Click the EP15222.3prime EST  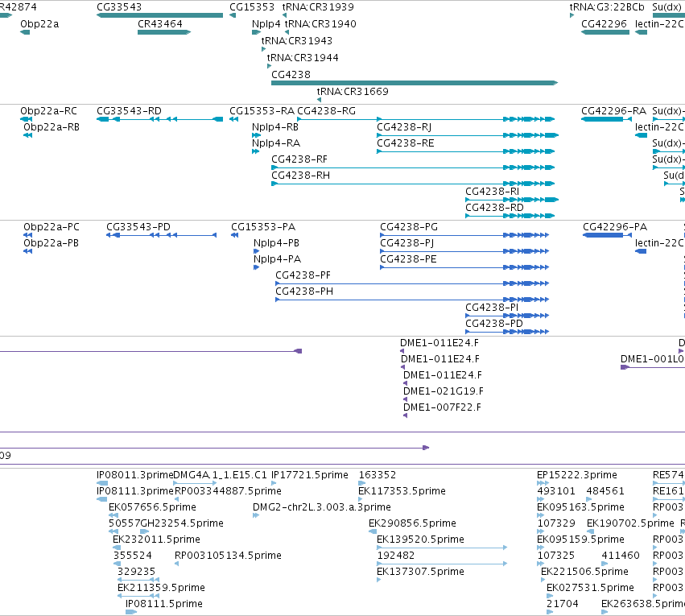[x=543, y=483]
